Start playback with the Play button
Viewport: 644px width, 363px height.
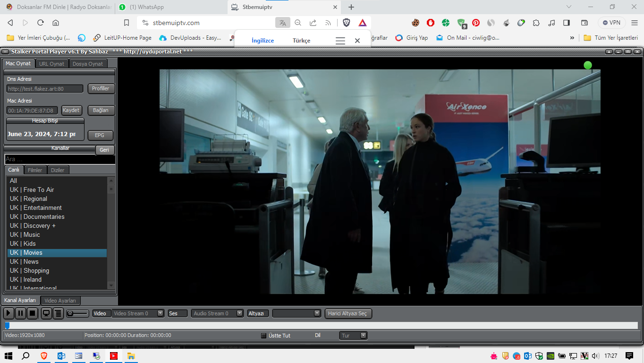pos(8,313)
